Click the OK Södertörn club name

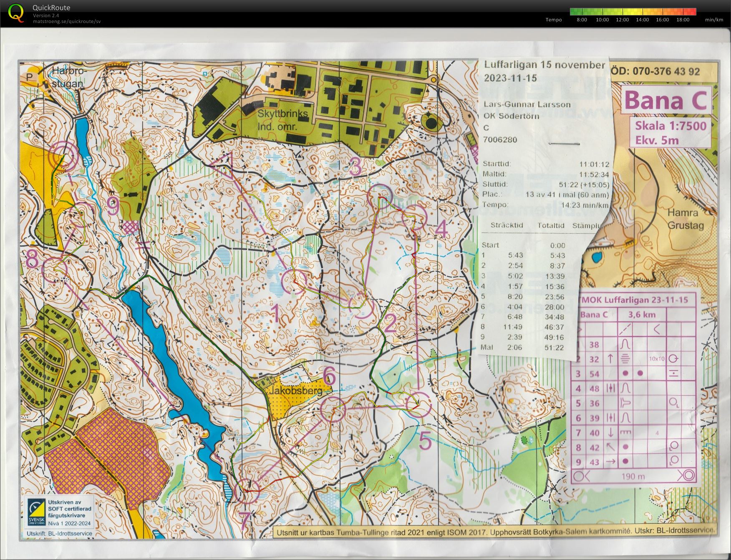(x=511, y=116)
